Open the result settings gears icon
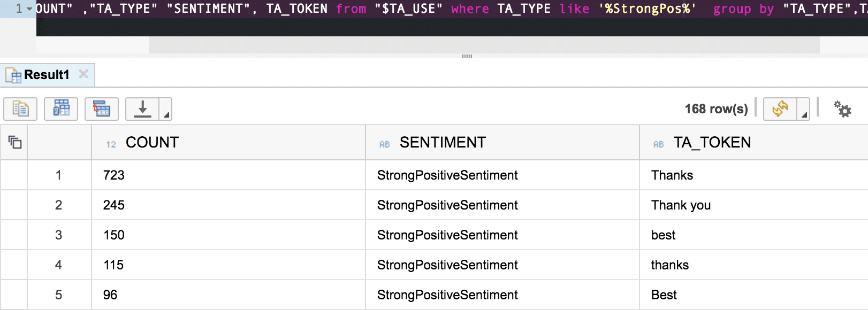The image size is (868, 310). (x=842, y=109)
